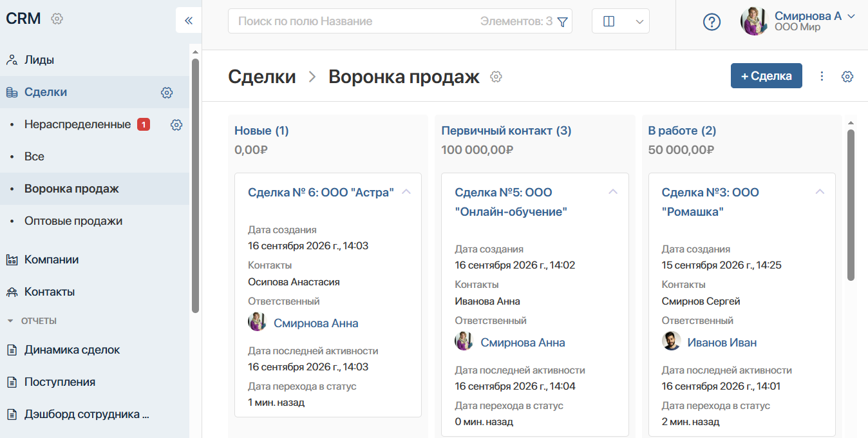The image size is (868, 438).
Task: Open the three-dot more options menu
Action: tap(822, 76)
